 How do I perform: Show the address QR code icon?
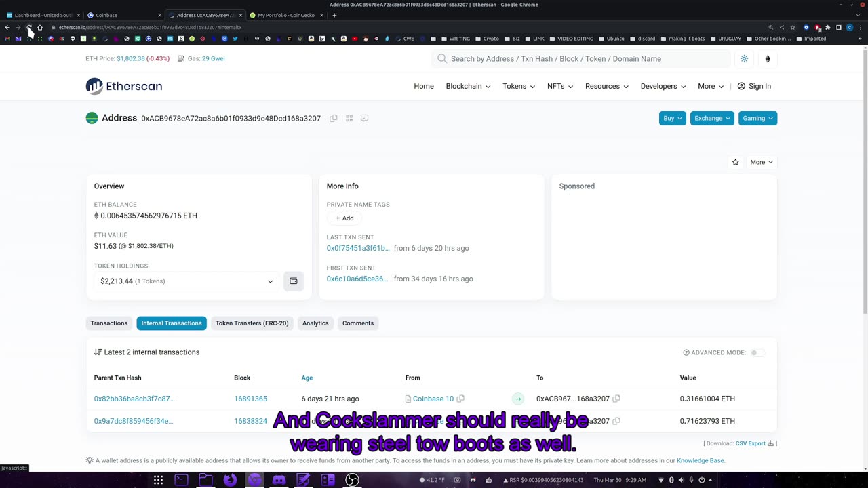(x=349, y=118)
